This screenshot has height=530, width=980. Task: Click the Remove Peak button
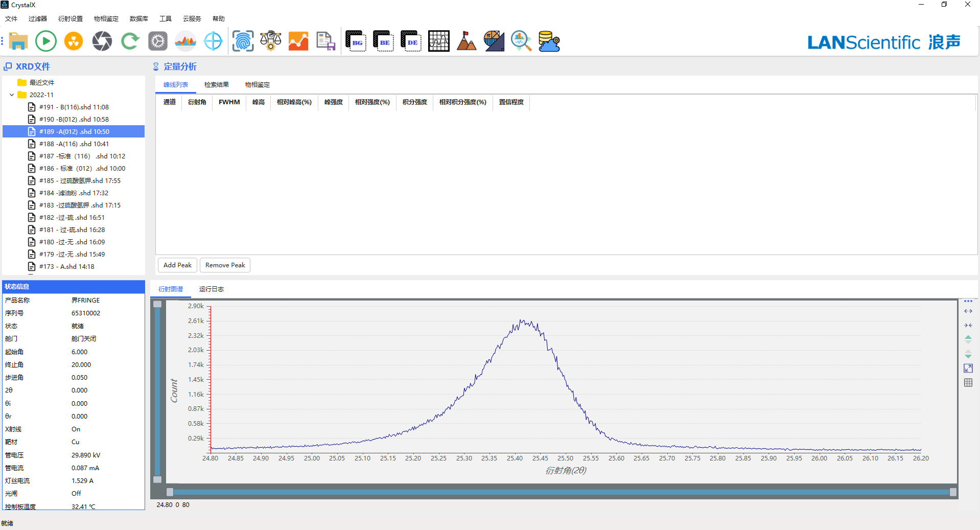pyautogui.click(x=225, y=265)
